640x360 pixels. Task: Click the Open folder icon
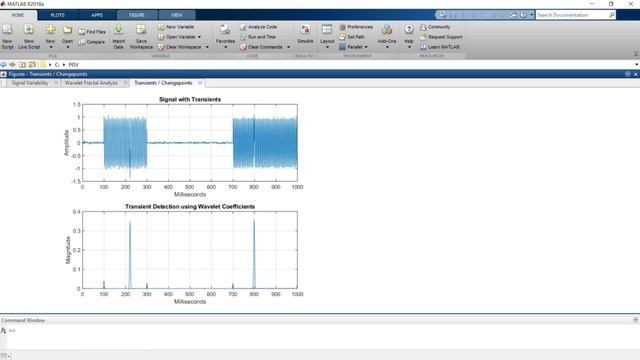point(67,30)
